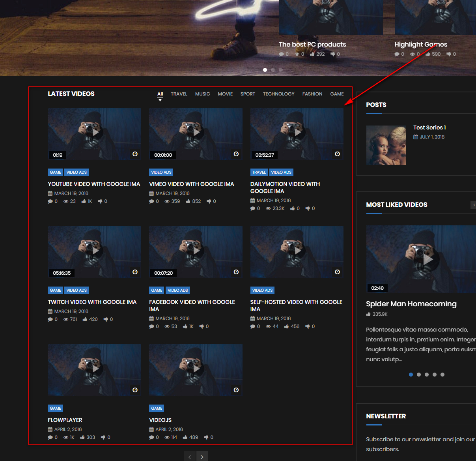Click the like thumbs-up icon under VideoJS

[185, 437]
